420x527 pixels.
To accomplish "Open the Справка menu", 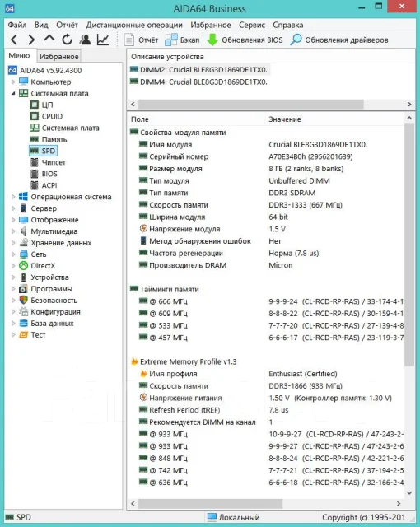I will [288, 25].
